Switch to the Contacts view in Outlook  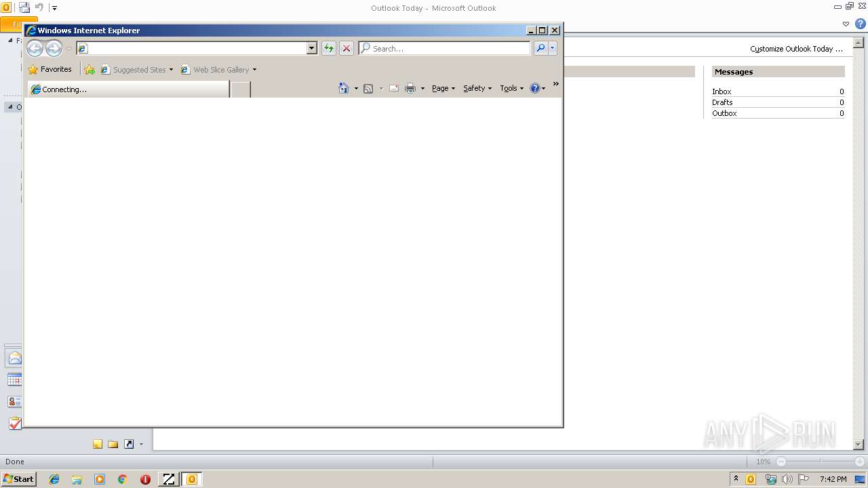(x=14, y=401)
